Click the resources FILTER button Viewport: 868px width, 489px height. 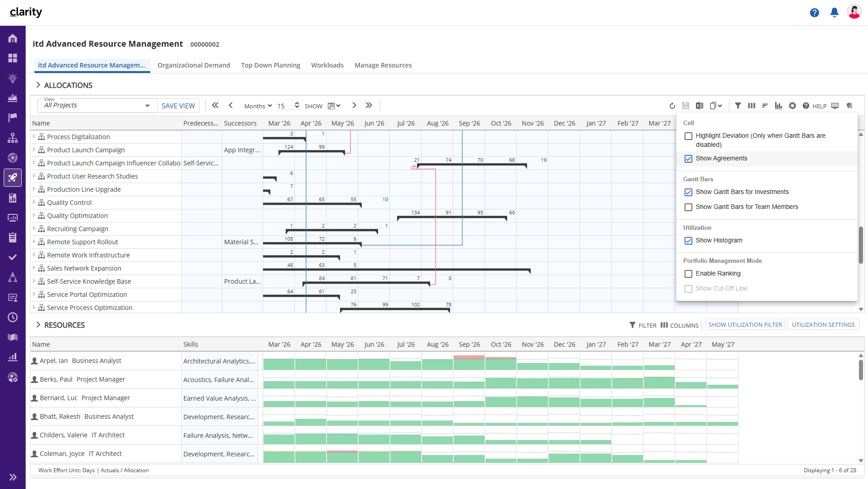643,325
